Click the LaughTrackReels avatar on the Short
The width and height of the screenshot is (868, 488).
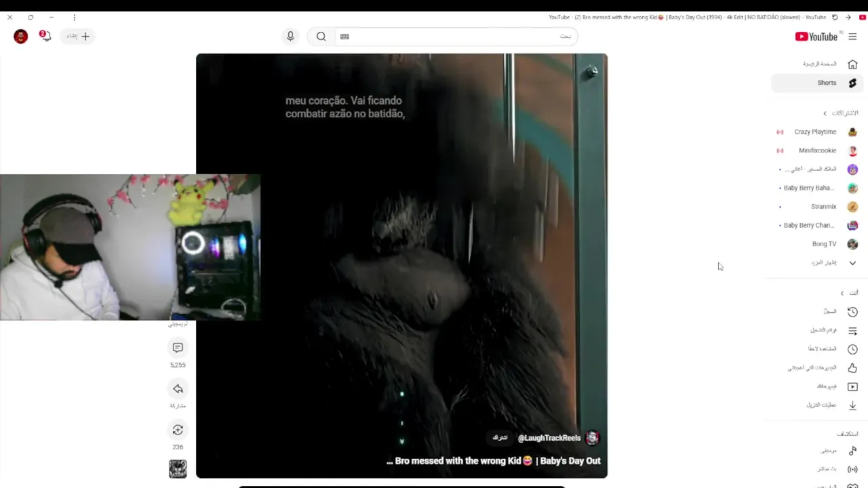[592, 438]
